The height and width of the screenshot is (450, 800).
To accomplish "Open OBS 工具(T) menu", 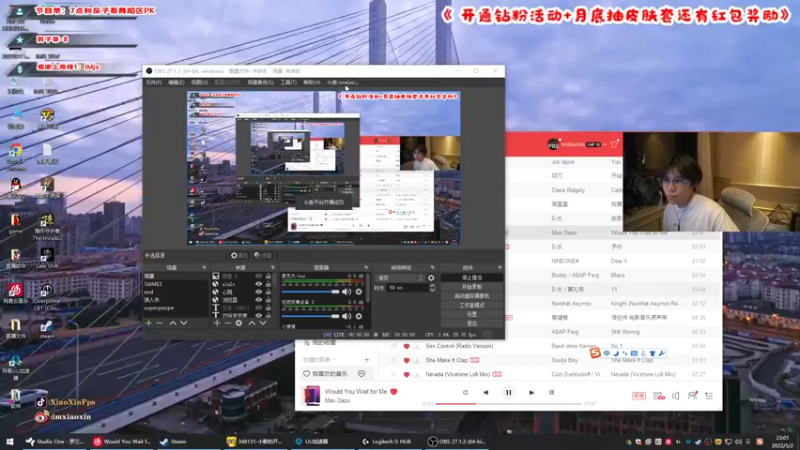I will pos(288,82).
